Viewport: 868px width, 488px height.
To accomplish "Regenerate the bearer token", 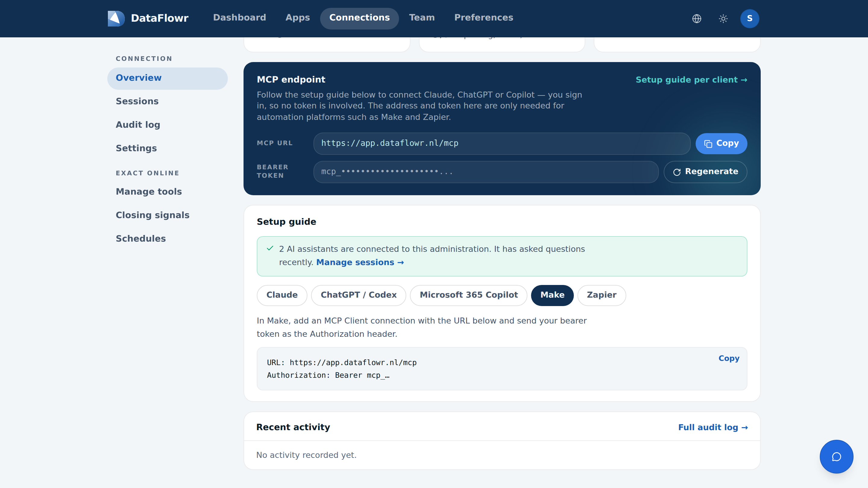I will tap(705, 172).
